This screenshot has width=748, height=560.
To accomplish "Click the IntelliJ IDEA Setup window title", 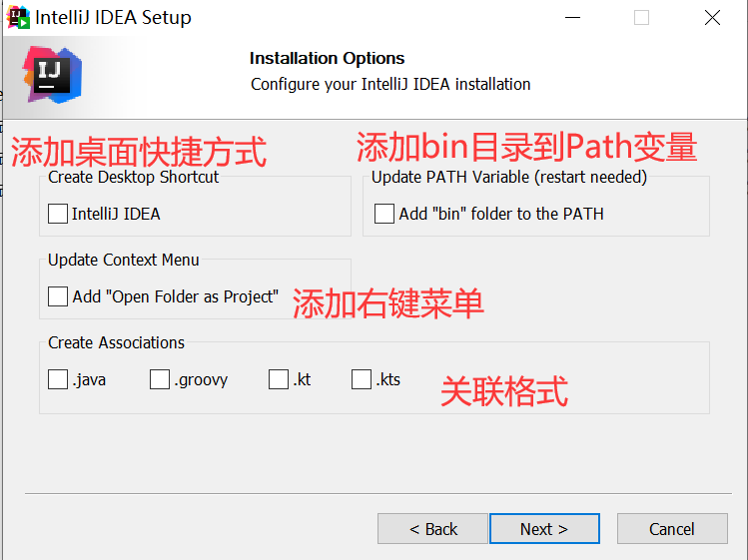I will pos(113,17).
